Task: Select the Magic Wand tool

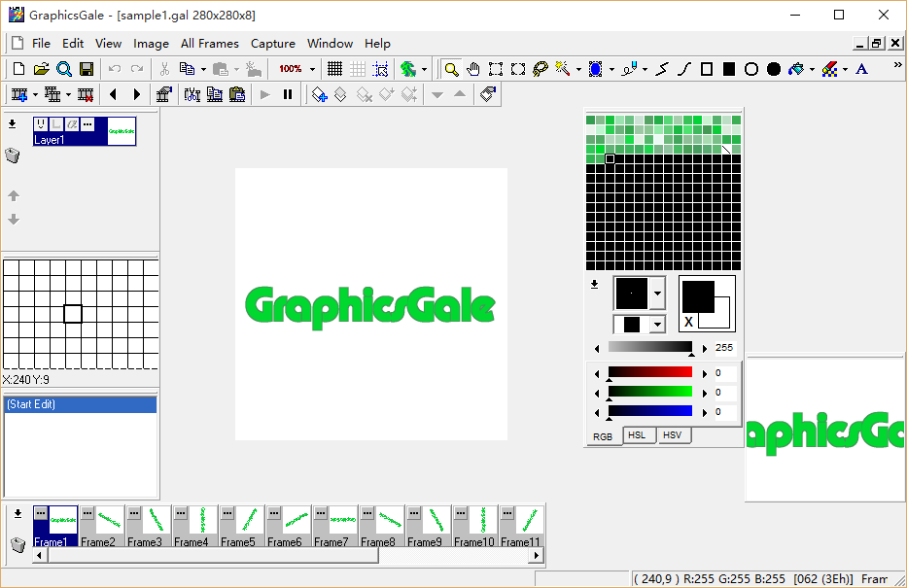Action: [563, 69]
